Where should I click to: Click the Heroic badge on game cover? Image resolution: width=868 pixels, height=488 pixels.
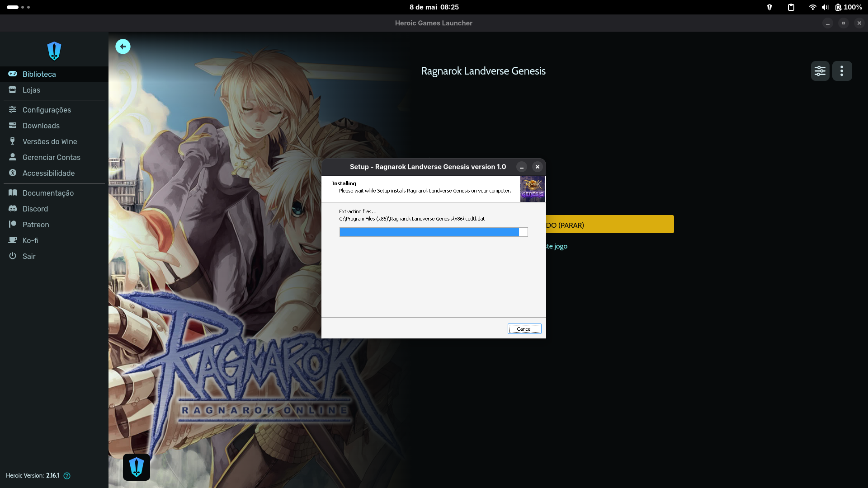pos(137,467)
